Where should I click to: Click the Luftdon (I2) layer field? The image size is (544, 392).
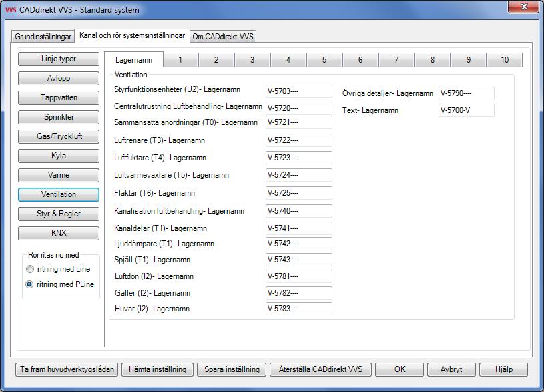pos(299,276)
